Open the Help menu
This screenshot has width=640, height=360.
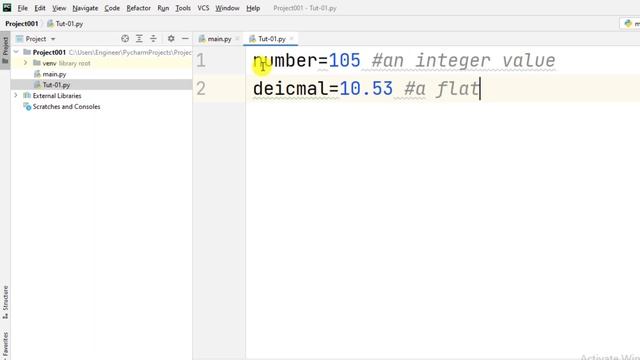(x=253, y=8)
